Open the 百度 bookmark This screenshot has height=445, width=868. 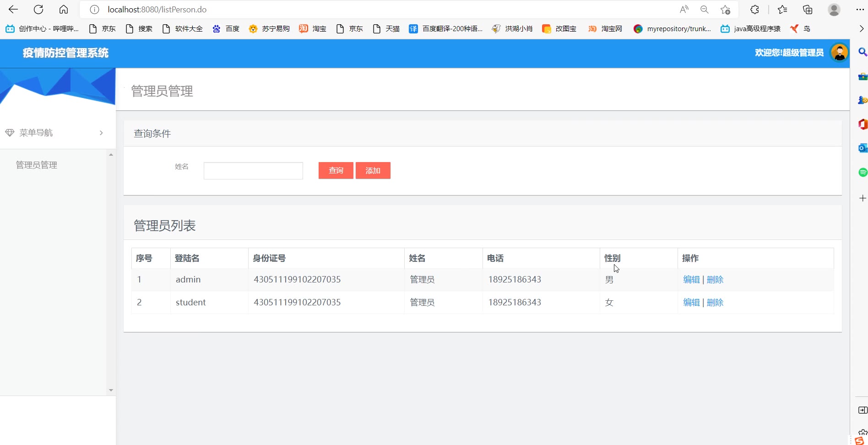coord(226,29)
